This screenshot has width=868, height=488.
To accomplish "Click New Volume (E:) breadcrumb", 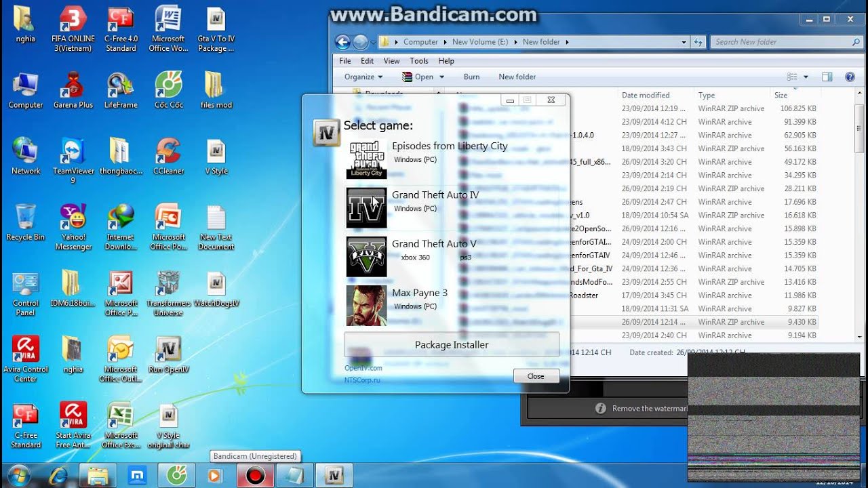I will coord(480,42).
